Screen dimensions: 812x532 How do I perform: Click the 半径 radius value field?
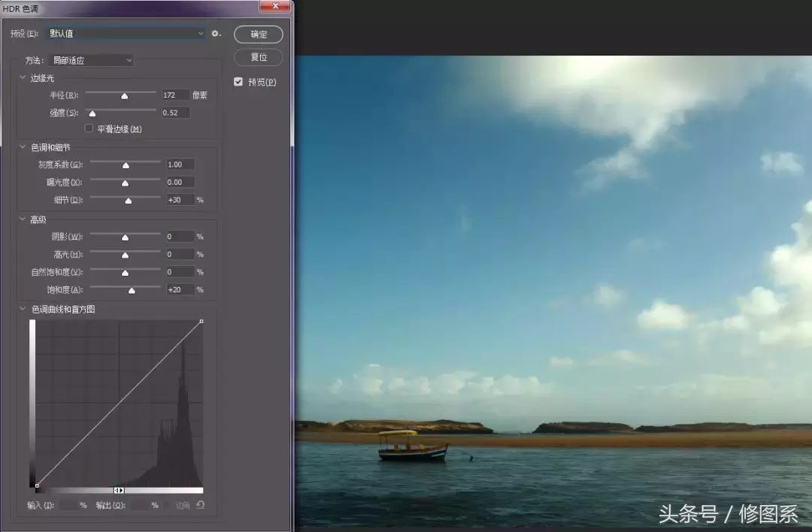click(175, 95)
